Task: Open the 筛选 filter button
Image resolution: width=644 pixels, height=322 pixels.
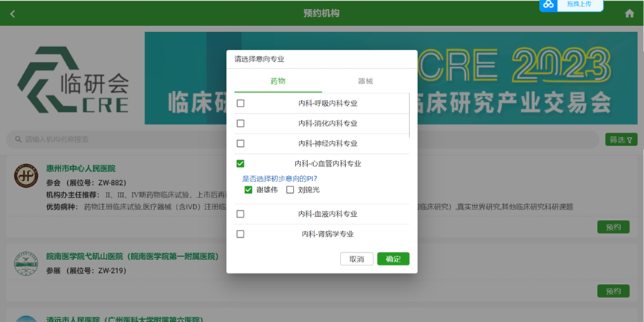Action: tap(621, 139)
